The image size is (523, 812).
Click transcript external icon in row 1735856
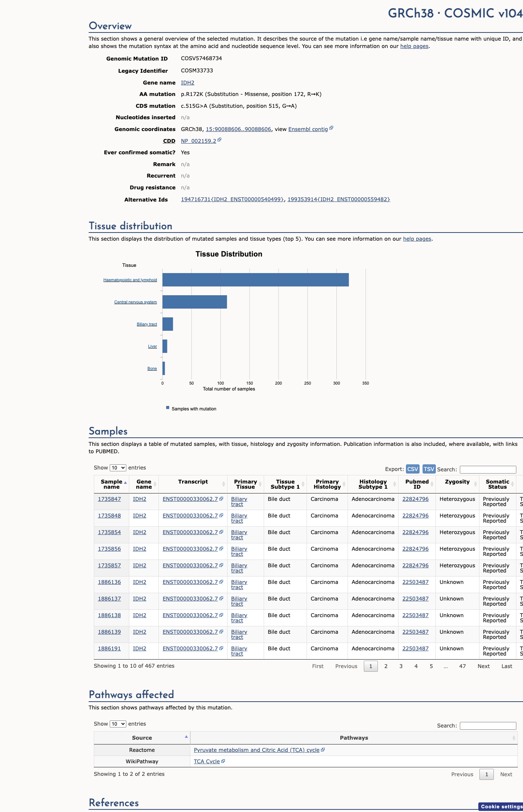[x=221, y=548]
